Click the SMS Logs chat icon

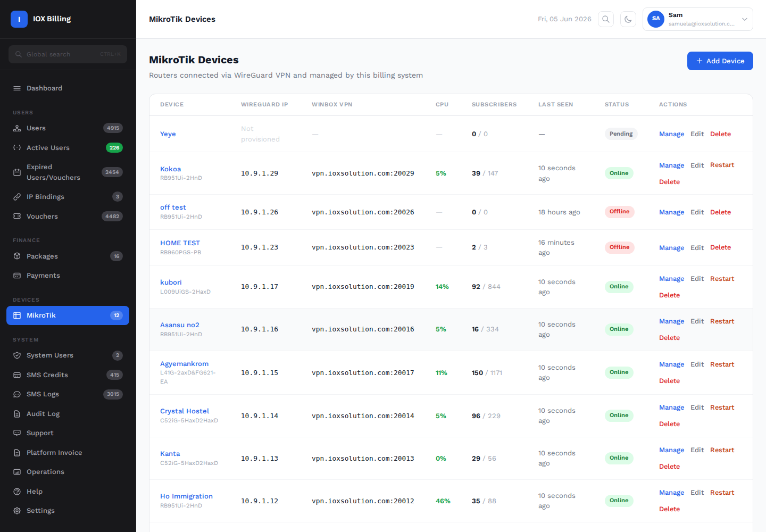(17, 394)
